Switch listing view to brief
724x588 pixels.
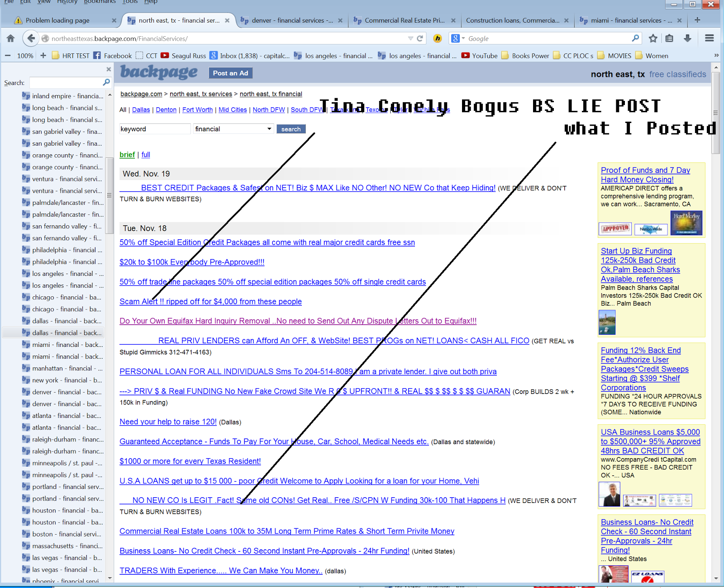127,155
